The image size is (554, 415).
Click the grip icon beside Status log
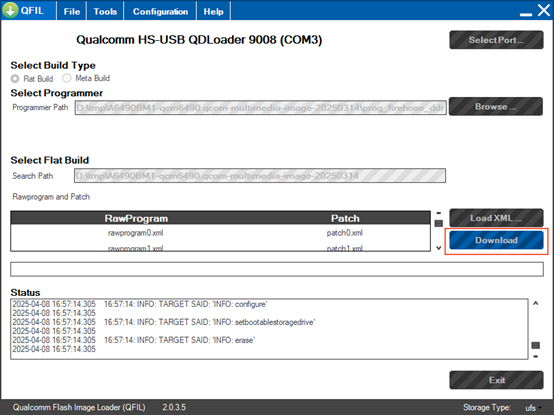click(536, 345)
